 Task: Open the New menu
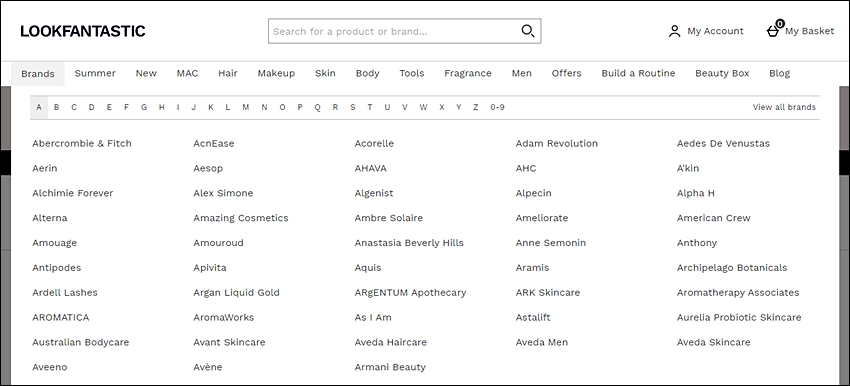[146, 73]
